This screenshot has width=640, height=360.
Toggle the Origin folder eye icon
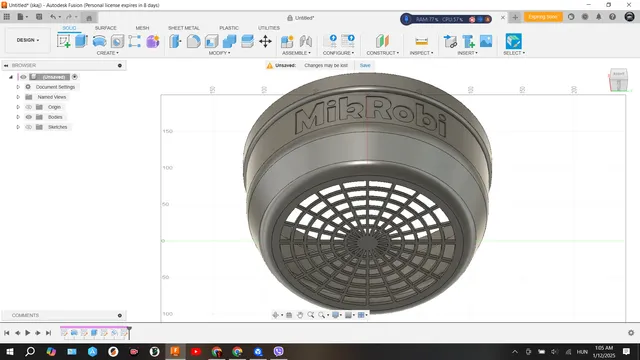click(x=29, y=107)
